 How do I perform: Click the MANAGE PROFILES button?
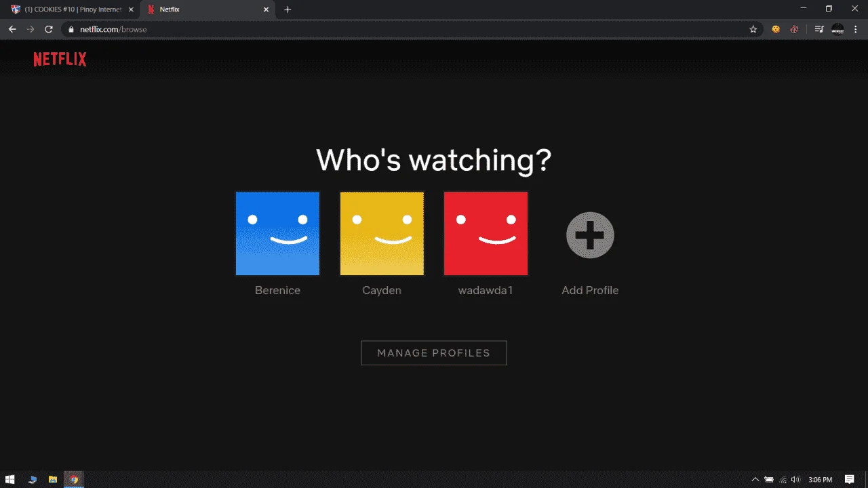[434, 352]
